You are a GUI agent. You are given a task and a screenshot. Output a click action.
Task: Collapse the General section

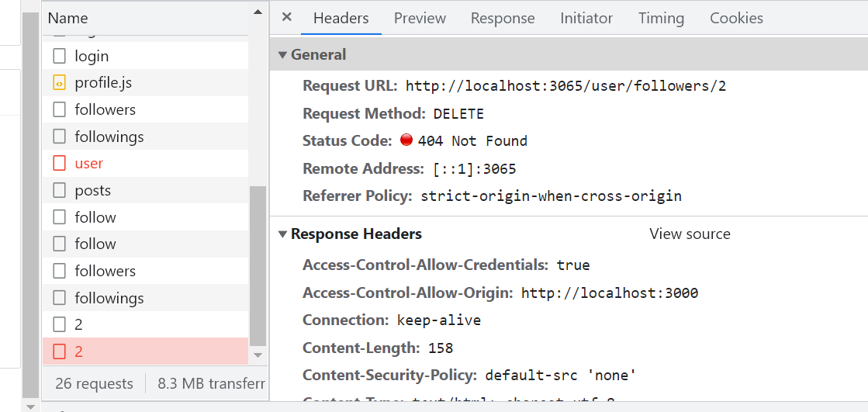(x=283, y=55)
